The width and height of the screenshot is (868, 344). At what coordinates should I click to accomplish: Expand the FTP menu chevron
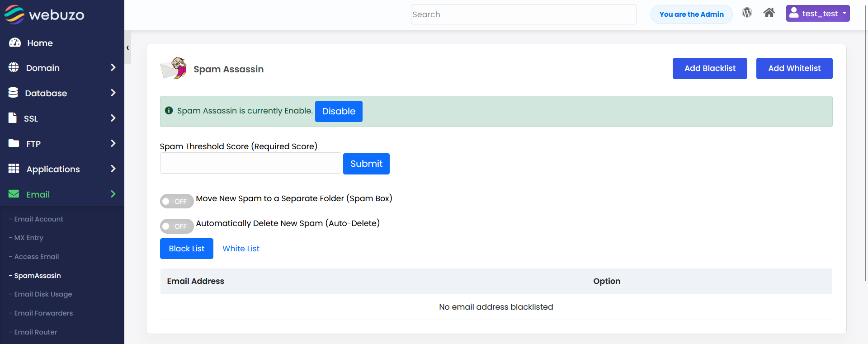click(x=113, y=143)
